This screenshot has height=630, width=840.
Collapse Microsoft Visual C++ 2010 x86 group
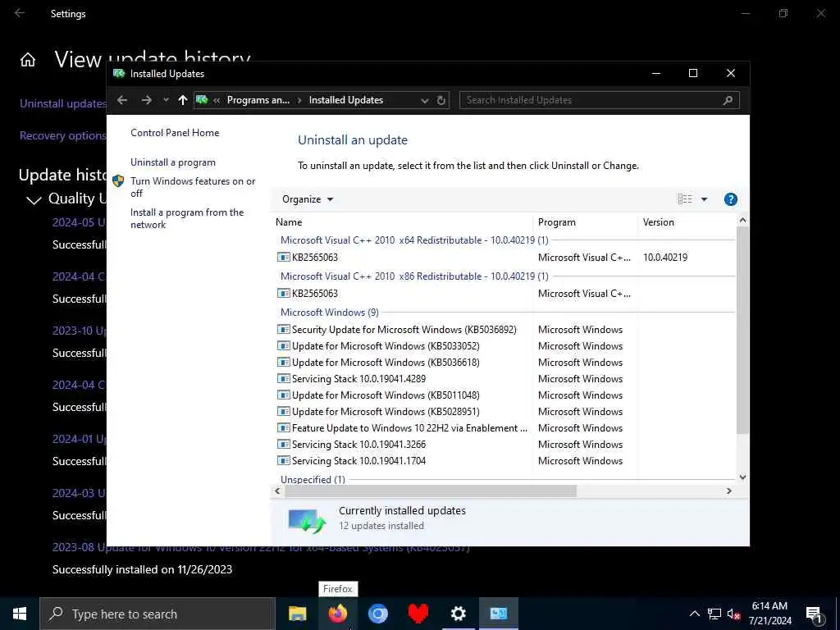[x=414, y=276]
